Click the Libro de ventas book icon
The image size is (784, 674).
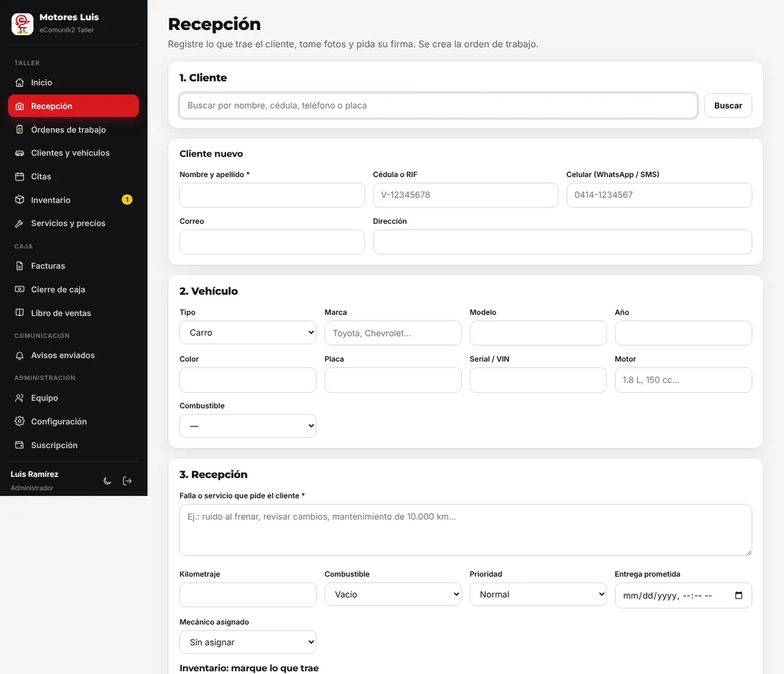[x=20, y=313]
